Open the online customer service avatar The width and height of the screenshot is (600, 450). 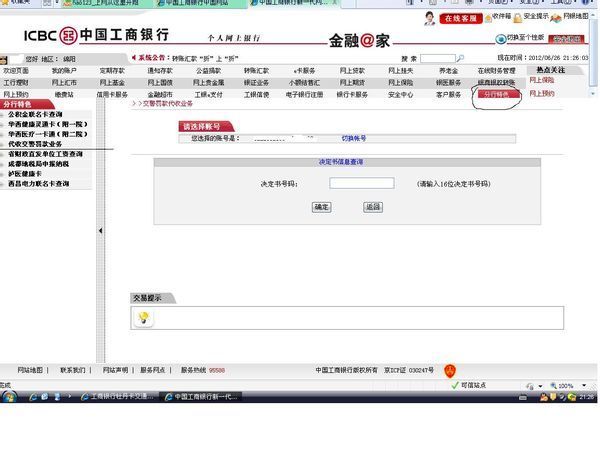point(430,18)
